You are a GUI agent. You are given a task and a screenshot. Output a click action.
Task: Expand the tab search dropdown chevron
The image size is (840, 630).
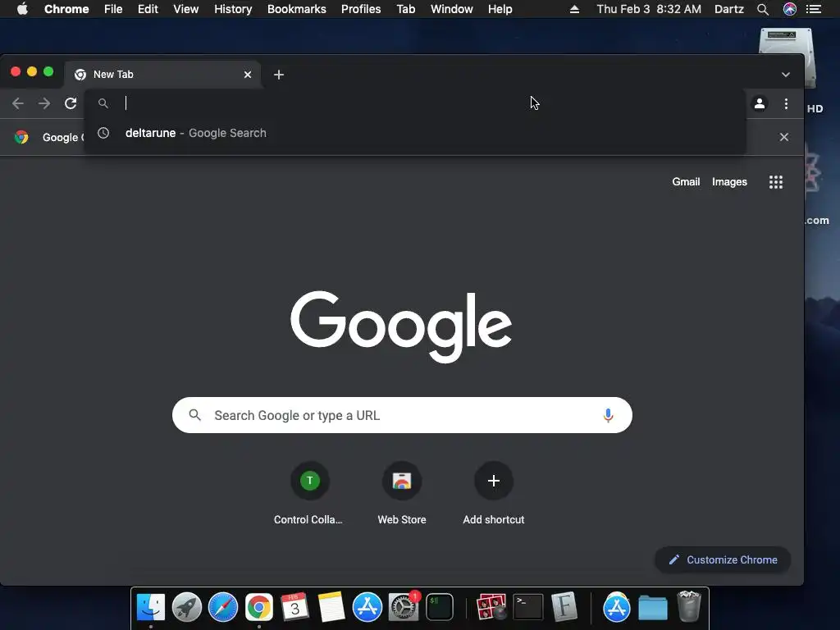(785, 75)
